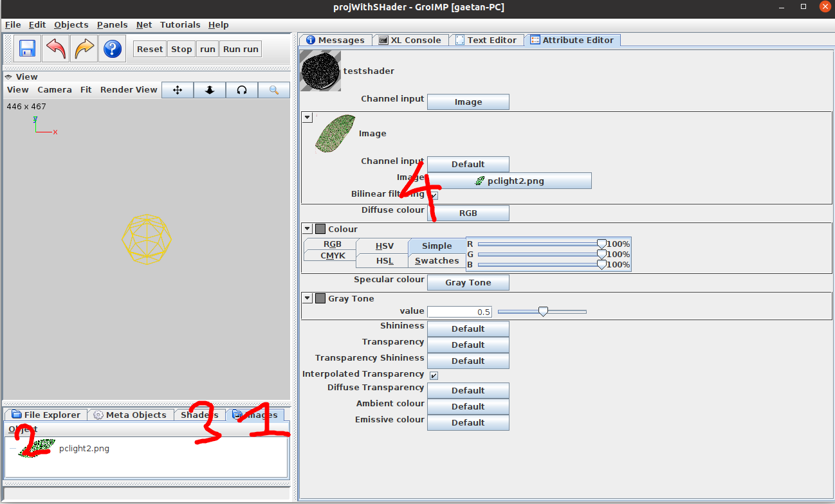Collapse the Gray Tone section arrow

point(308,298)
